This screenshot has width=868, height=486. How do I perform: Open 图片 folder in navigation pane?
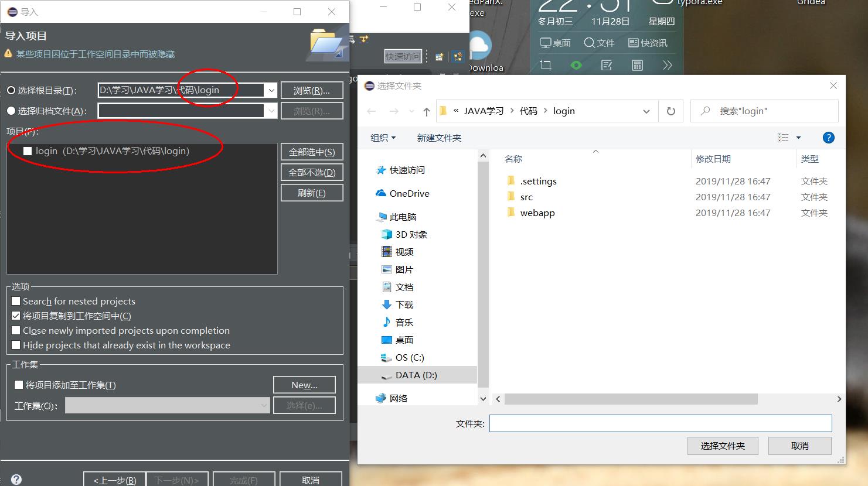[397, 269]
